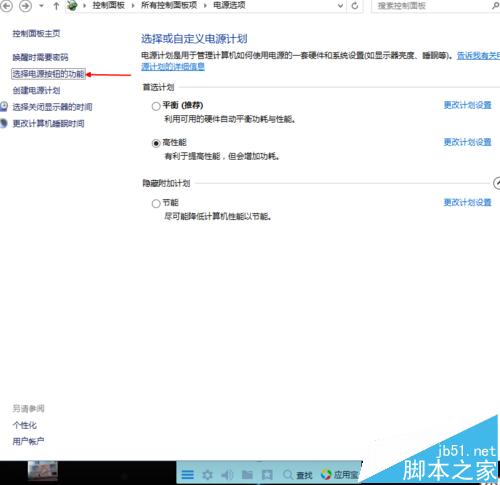Click the 选择或自定义电源计划 heading
This screenshot has height=485, width=500.
194,39
